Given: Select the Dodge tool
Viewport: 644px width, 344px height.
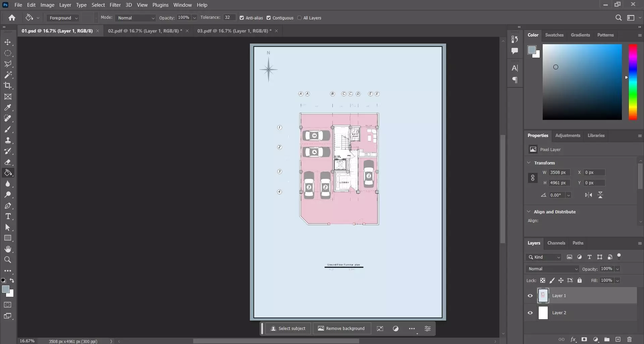Looking at the screenshot, I should click(x=8, y=195).
